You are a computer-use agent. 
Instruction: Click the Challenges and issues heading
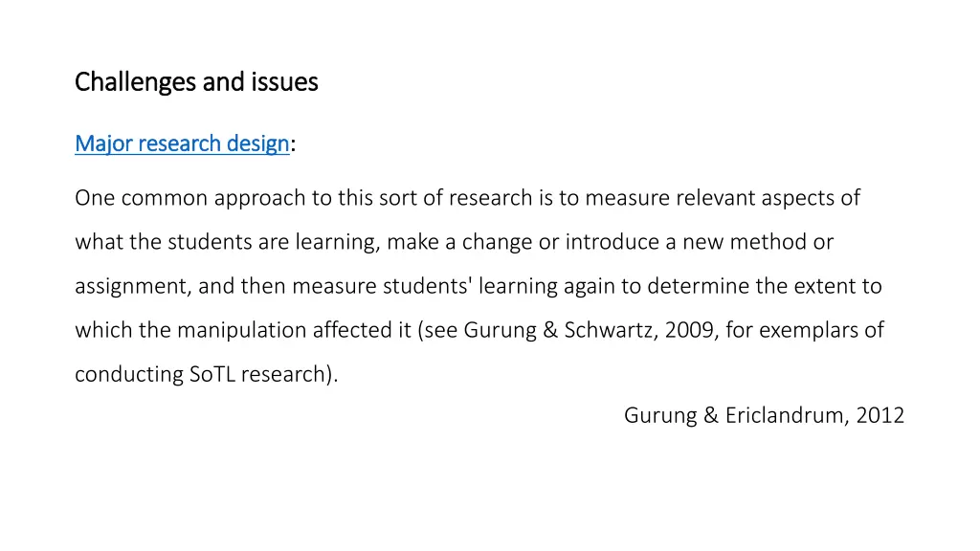click(196, 82)
